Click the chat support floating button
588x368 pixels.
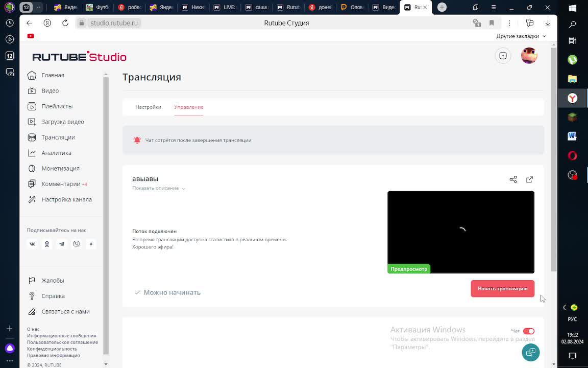click(531, 352)
